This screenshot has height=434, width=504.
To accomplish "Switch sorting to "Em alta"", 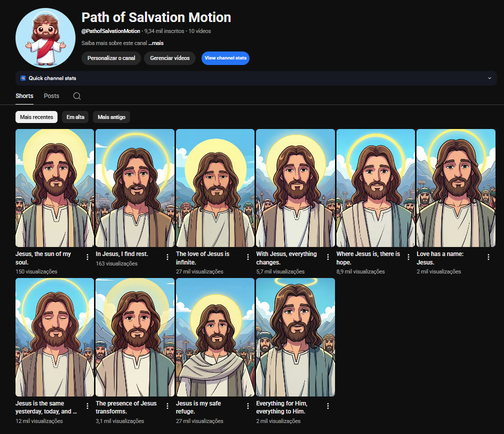I will 75,117.
